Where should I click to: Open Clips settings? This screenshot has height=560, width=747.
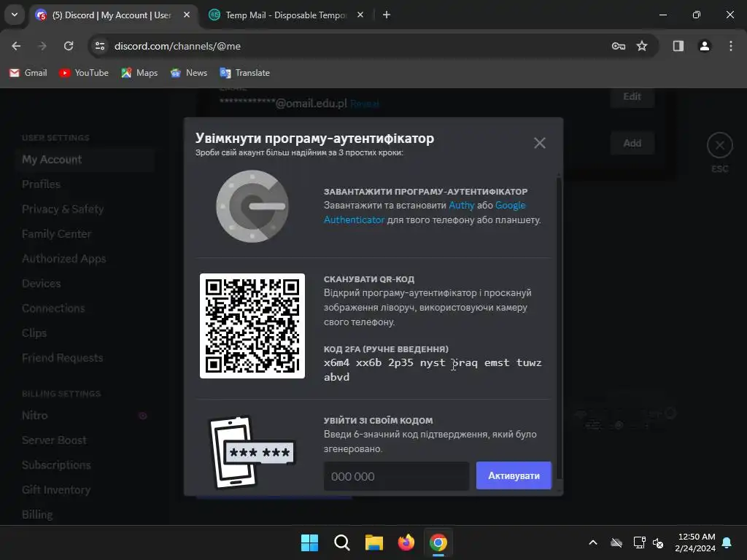86,332
